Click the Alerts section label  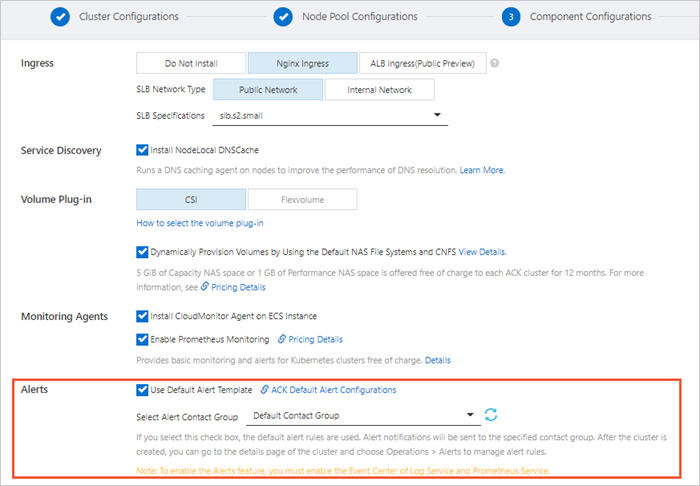point(34,389)
